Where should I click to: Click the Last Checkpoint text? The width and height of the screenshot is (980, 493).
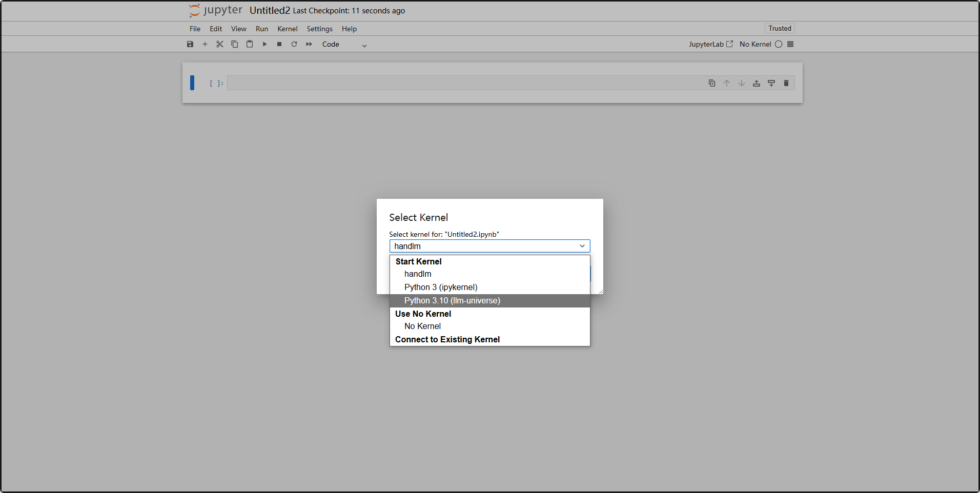349,11
